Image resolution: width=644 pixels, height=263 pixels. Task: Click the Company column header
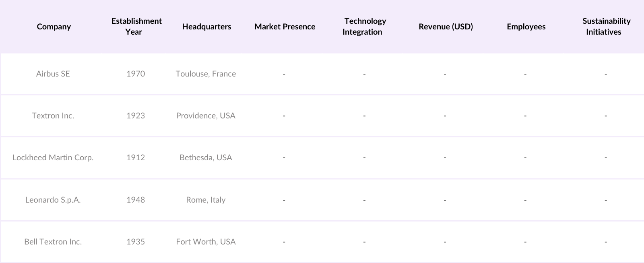click(x=54, y=27)
